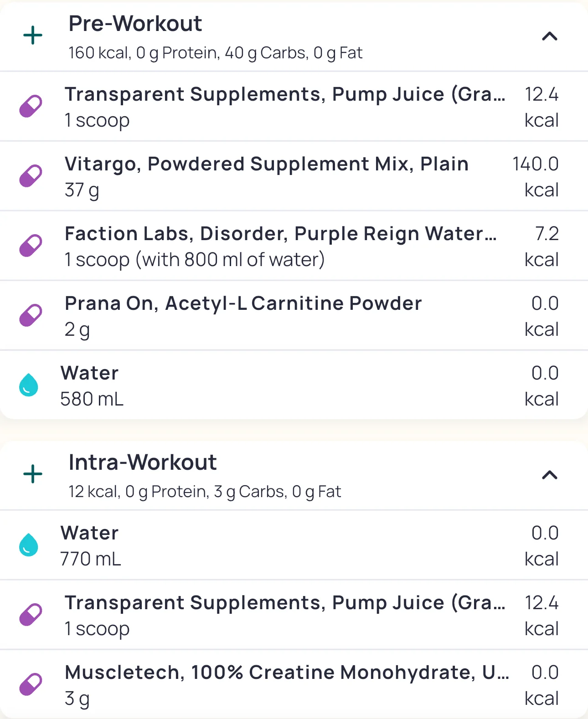Screen dimensions: 588x719
Task: Collapse the Intra-Workout section chevron
Action: tap(550, 475)
